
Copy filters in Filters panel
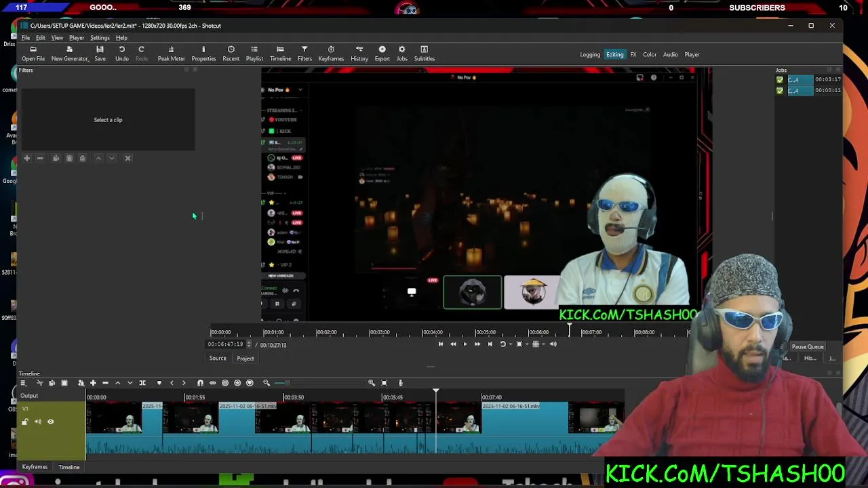[56, 159]
